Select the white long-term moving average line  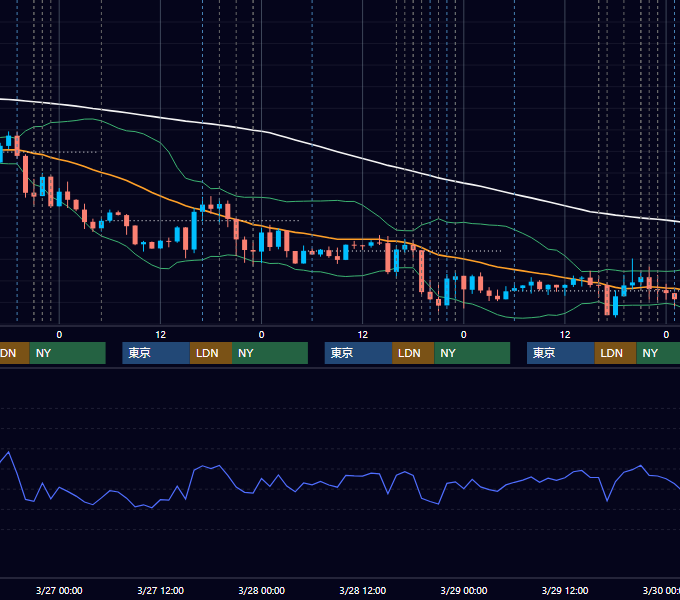pyautogui.click(x=338, y=152)
